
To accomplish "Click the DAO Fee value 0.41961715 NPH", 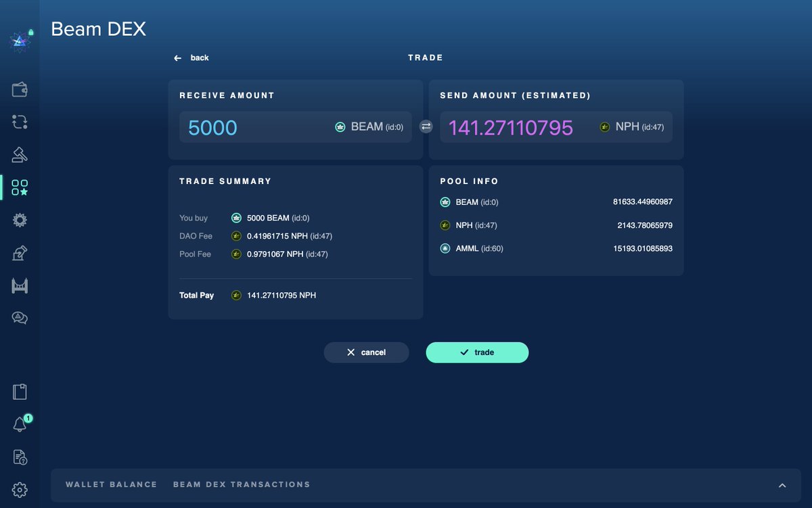I will click(290, 236).
